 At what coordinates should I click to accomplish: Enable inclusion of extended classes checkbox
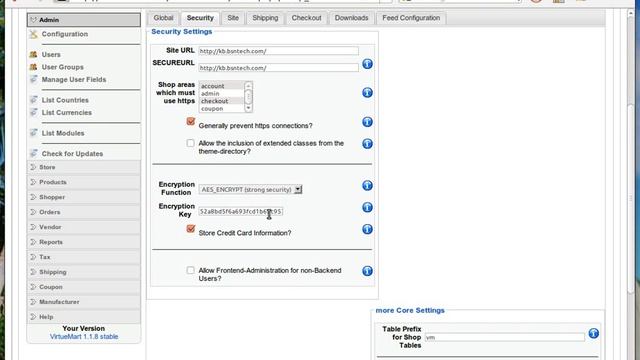click(x=191, y=143)
